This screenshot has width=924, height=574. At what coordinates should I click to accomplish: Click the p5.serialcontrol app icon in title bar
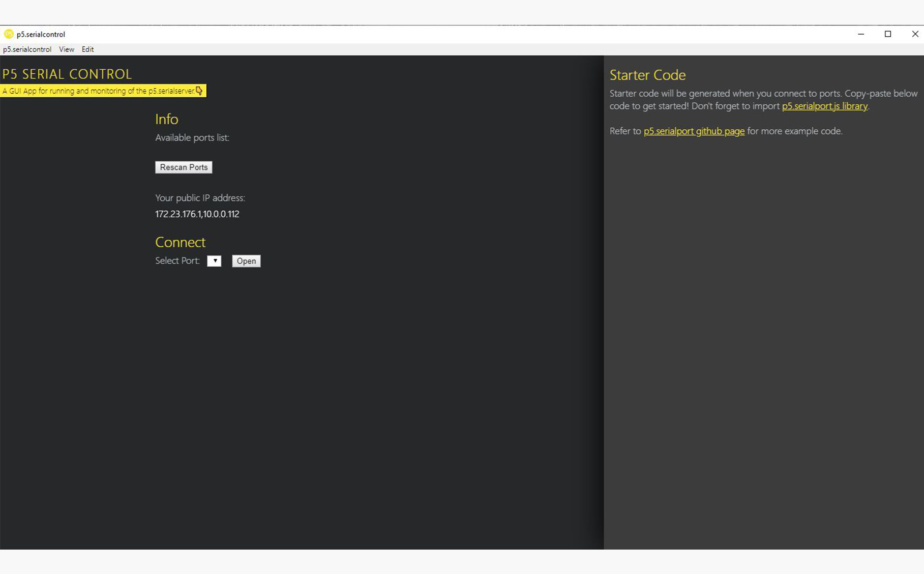point(9,34)
